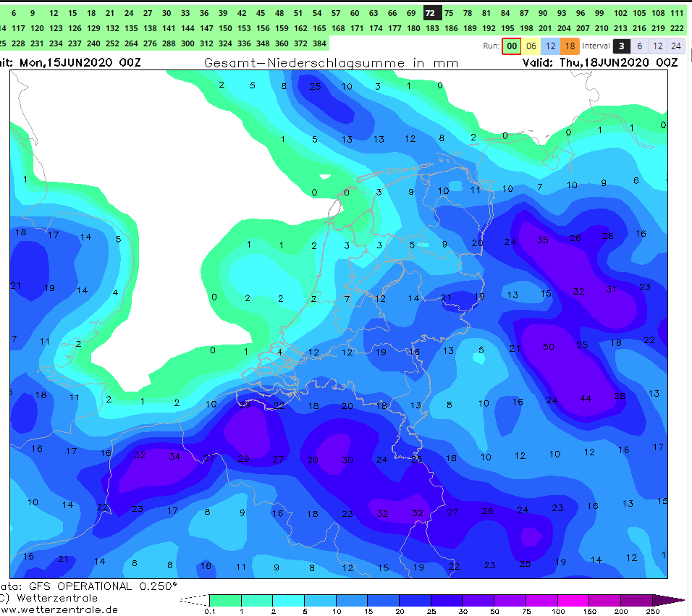Image resolution: width=692 pixels, height=616 pixels.
Task: Select the 06 model run
Action: click(x=531, y=46)
